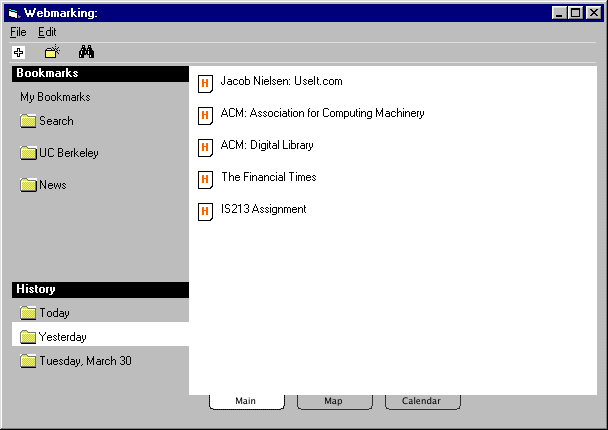
Task: Switch to the Main tab
Action: (247, 401)
